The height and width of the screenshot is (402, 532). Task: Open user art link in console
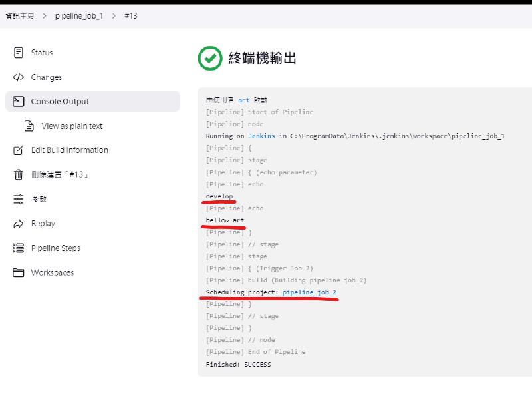click(x=243, y=100)
